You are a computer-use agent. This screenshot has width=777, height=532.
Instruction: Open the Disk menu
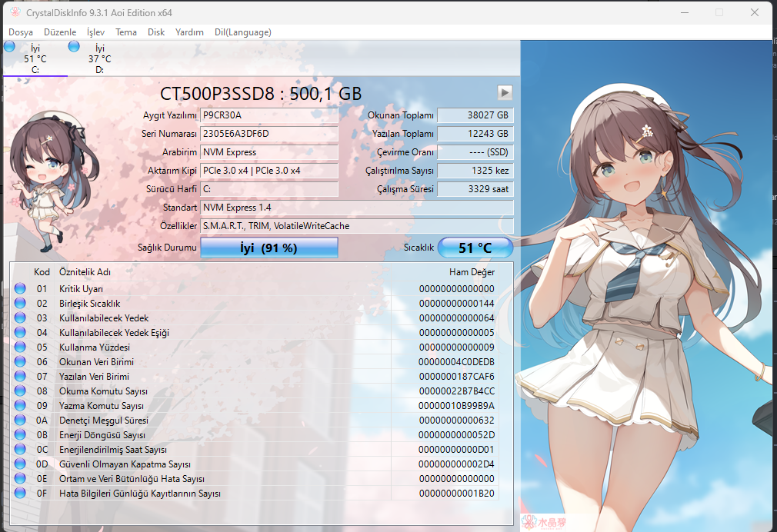pyautogui.click(x=156, y=32)
